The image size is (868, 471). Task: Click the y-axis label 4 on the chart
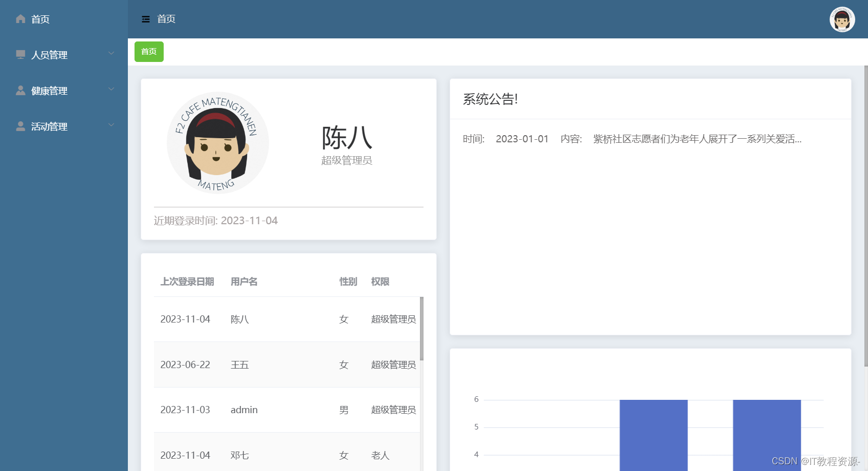point(476,455)
